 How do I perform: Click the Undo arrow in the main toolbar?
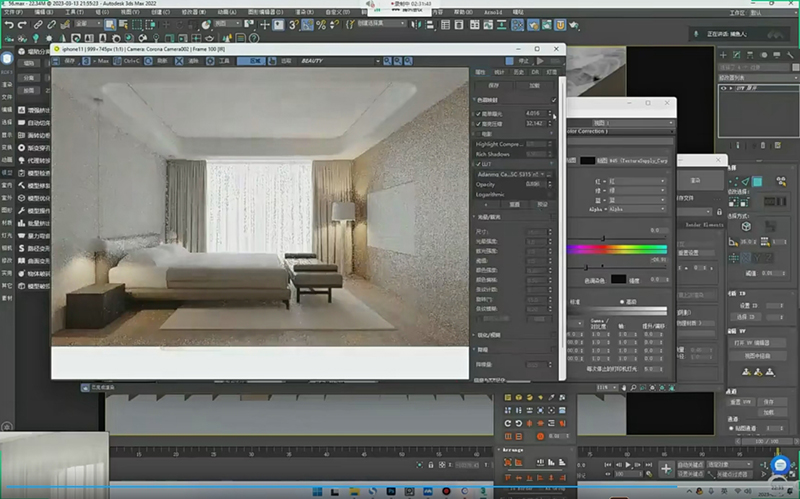9,24
